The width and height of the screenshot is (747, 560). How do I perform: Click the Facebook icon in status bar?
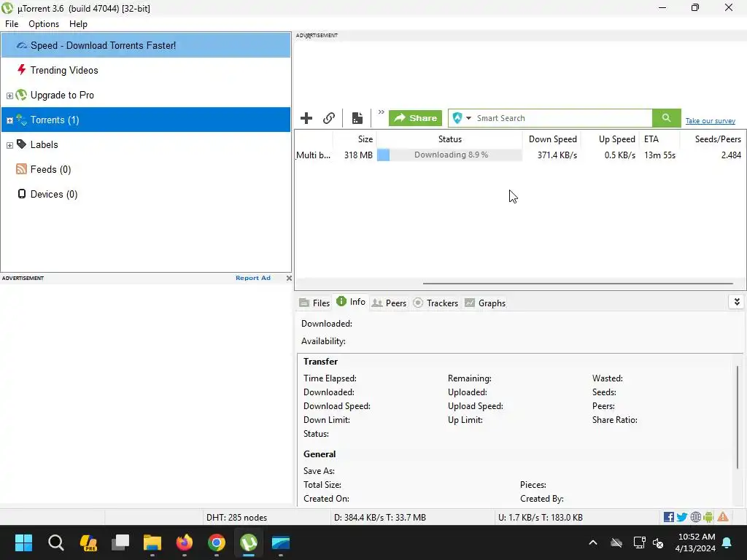(669, 517)
